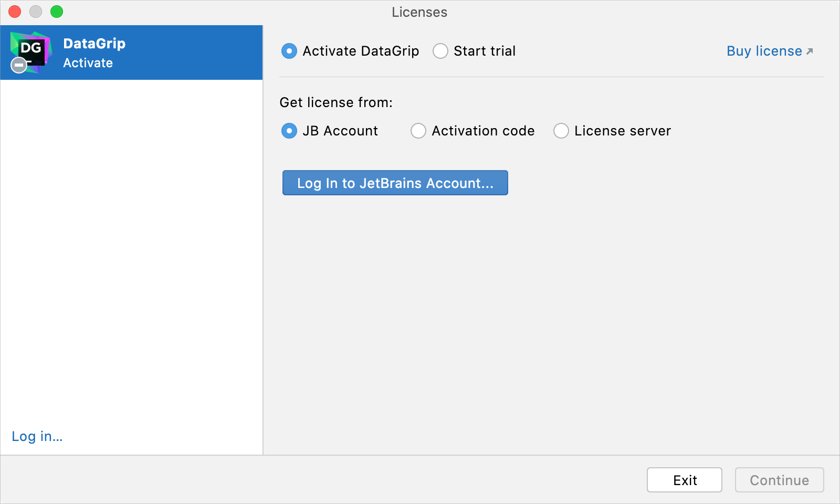Click the green zoom traffic-light button

57,12
